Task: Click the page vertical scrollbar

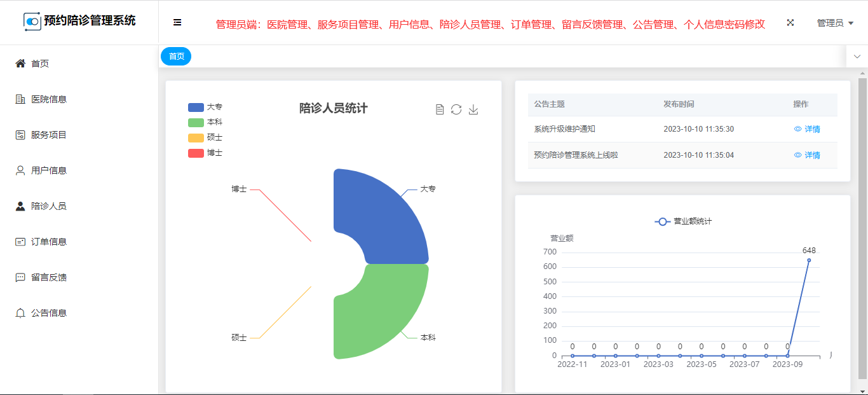Action: click(862, 229)
